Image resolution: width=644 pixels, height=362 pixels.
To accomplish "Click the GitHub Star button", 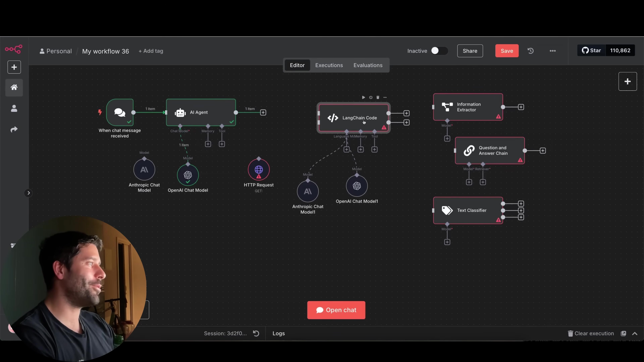I will pos(591,50).
